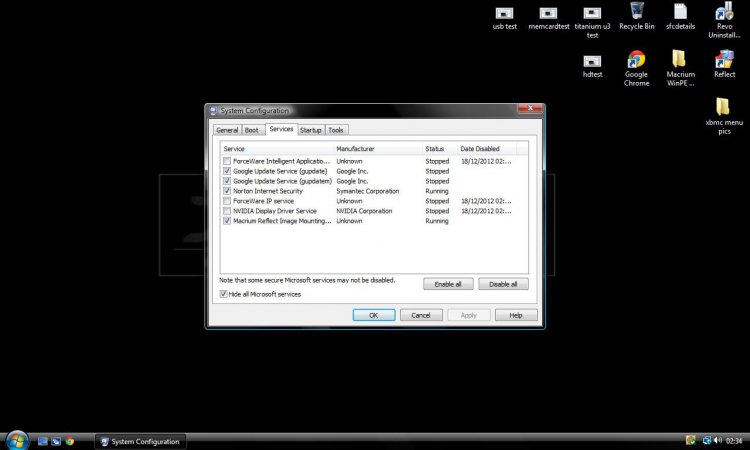Click the Enable all button
Viewport: 750px width, 450px height.
click(448, 284)
